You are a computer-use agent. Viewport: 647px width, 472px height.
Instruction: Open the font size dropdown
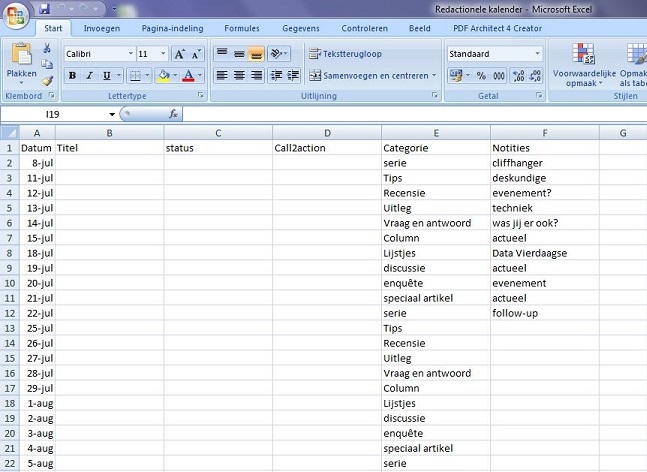163,54
